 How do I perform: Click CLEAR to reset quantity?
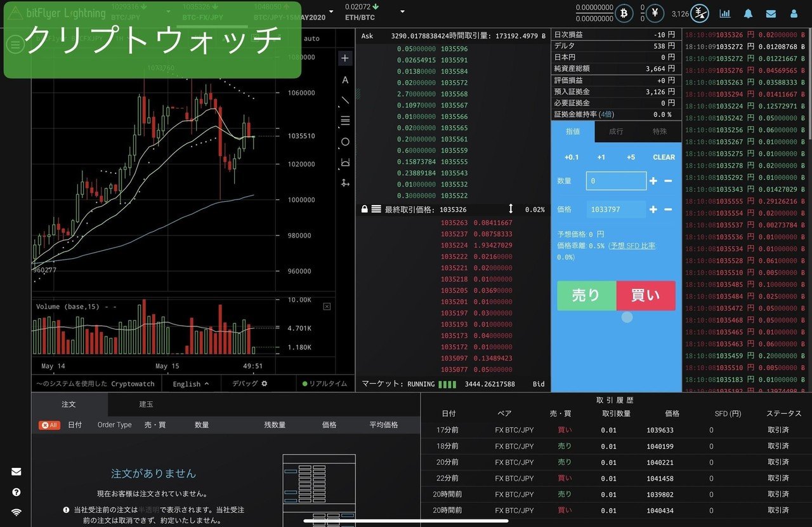tap(664, 157)
